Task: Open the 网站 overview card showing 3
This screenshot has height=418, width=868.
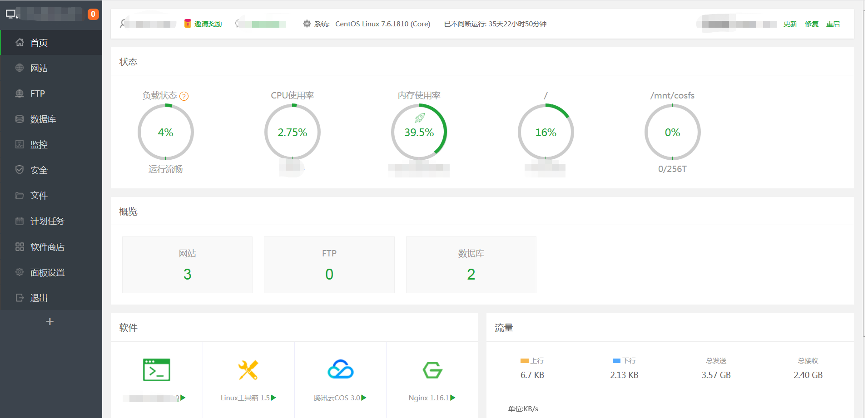Action: 187,265
